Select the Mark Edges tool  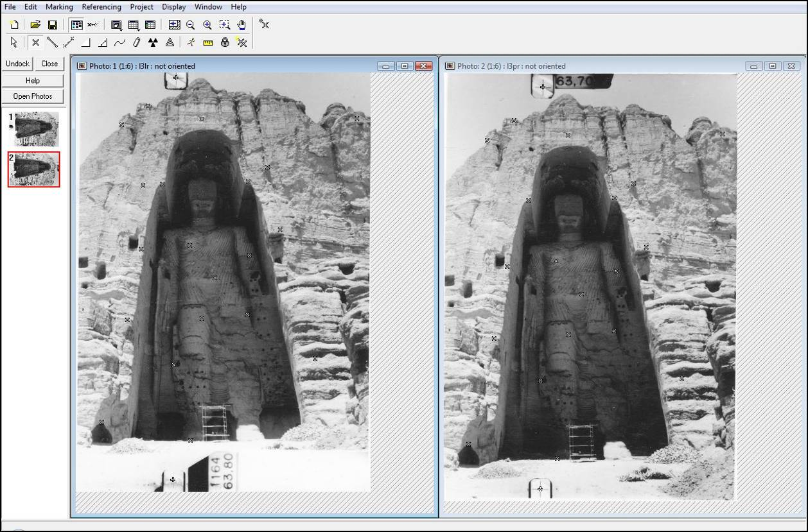69,42
